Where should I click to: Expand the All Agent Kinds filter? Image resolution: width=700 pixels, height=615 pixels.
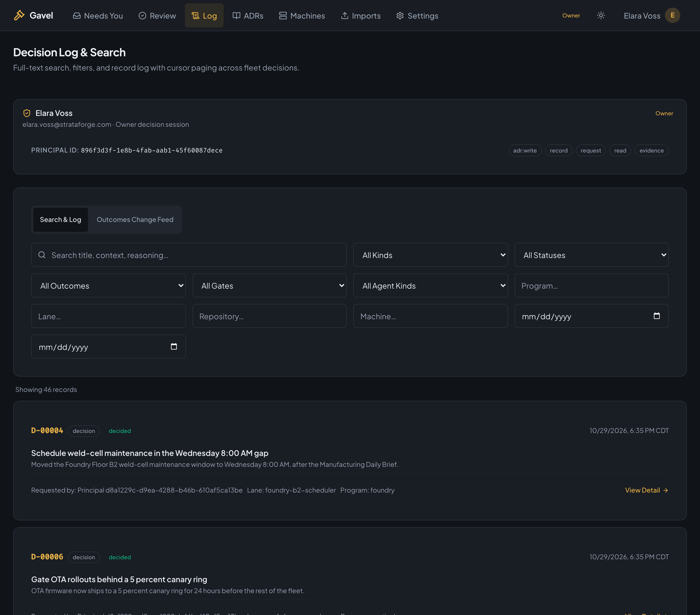[x=431, y=286]
